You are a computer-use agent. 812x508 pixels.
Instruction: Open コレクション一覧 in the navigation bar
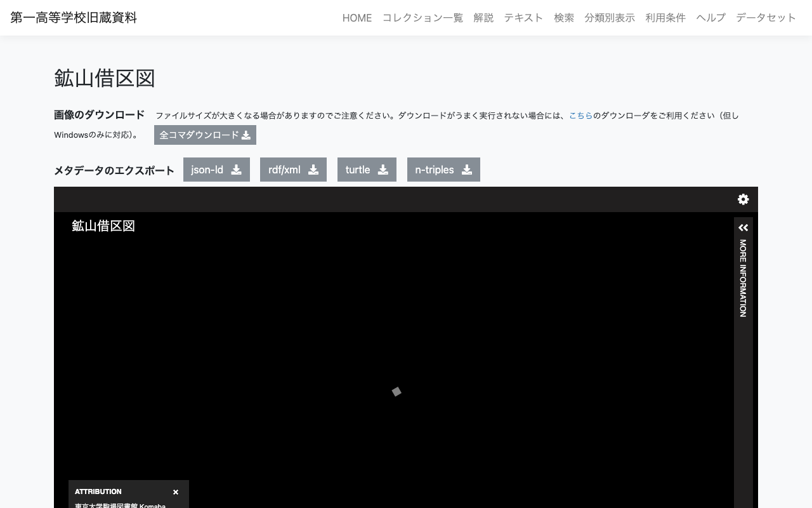(x=422, y=18)
